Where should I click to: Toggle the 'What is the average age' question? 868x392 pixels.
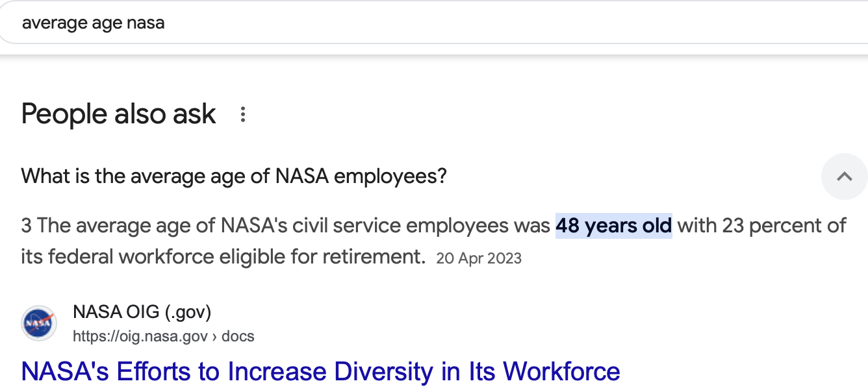pos(234,176)
